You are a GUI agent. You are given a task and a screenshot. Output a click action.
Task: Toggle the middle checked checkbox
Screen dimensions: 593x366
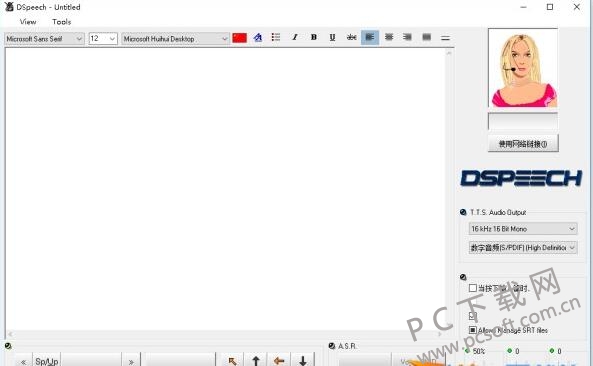pos(473,316)
